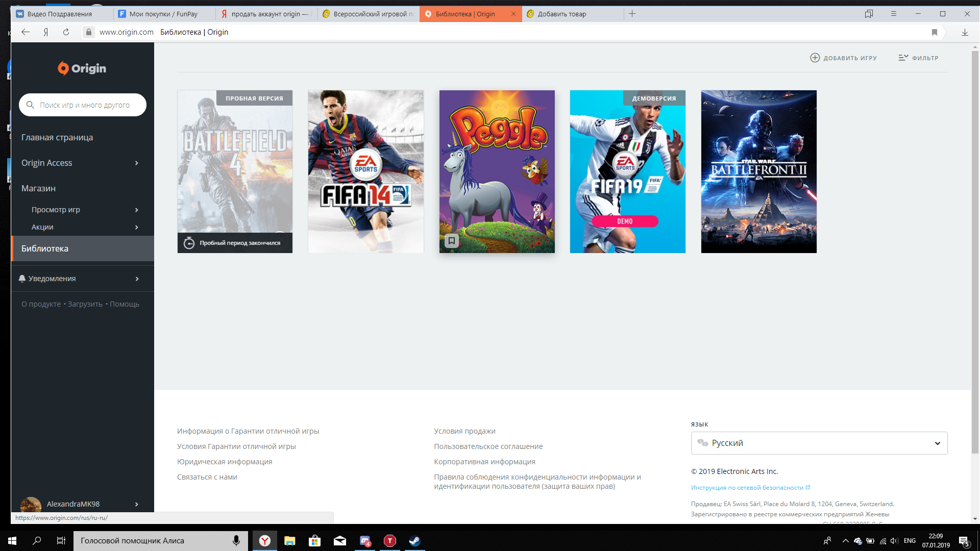Open Task View on the taskbar
The image size is (980, 551).
click(x=61, y=541)
